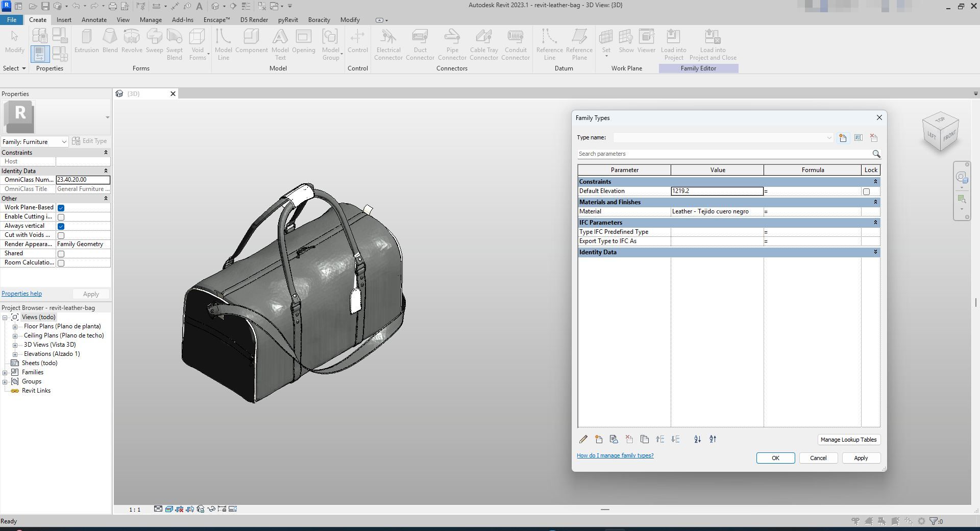
Task: Expand the Floor Plans tree node
Action: click(x=15, y=327)
